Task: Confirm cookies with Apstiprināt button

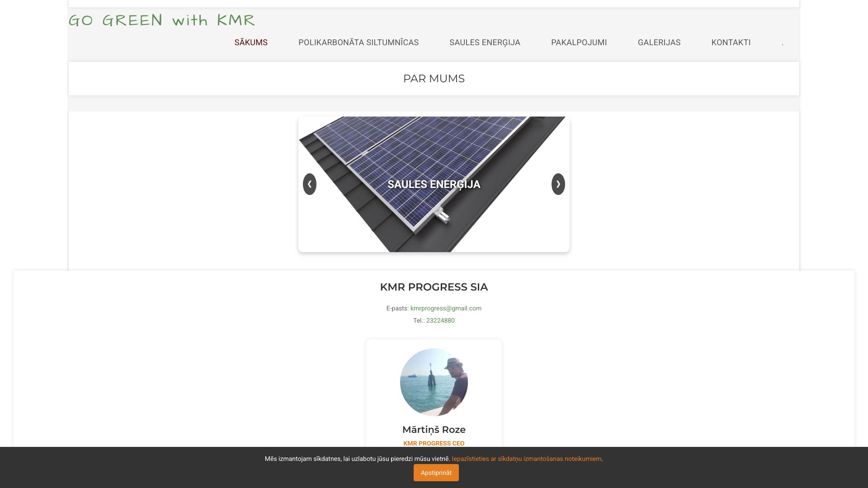Action: click(436, 473)
